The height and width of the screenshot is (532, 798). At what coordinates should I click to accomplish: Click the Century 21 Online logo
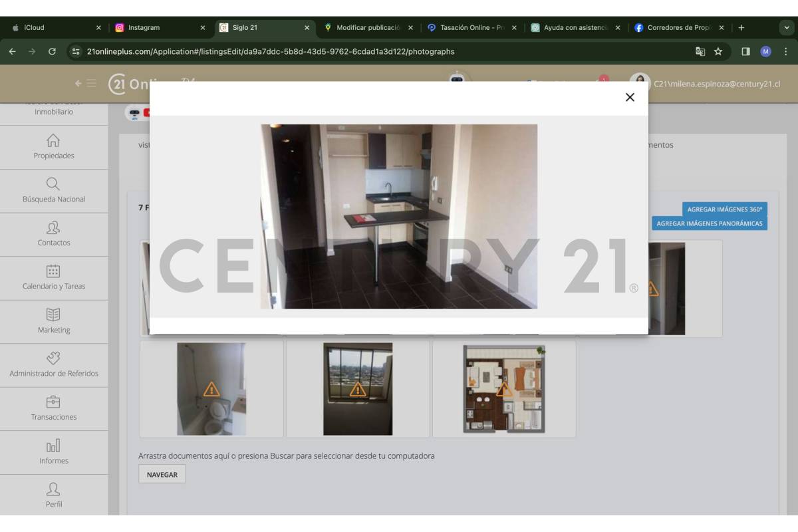tap(130, 84)
